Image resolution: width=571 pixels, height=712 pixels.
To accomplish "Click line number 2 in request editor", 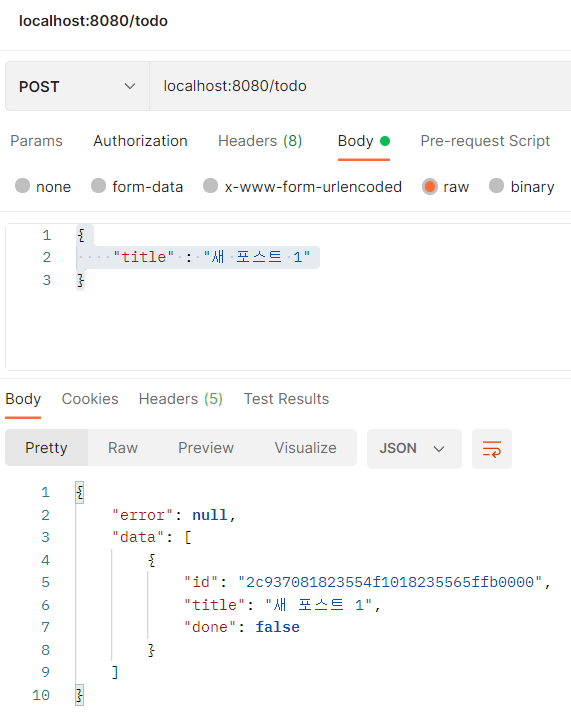I will 47,257.
